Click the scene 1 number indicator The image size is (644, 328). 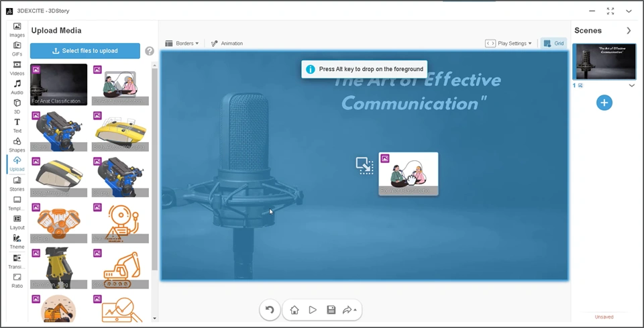tap(575, 85)
